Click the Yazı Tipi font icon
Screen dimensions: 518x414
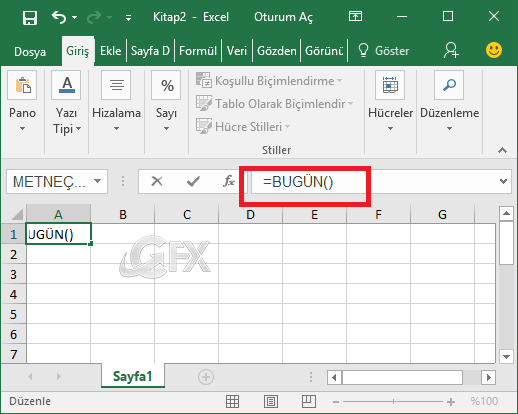(x=66, y=85)
